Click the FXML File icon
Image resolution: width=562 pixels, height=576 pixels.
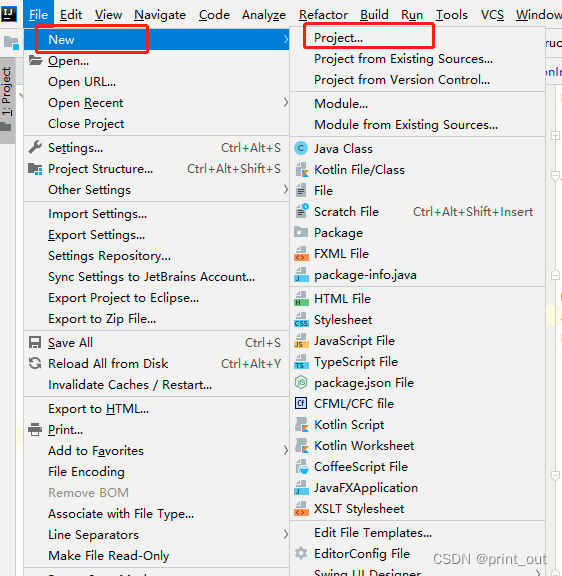[301, 254]
